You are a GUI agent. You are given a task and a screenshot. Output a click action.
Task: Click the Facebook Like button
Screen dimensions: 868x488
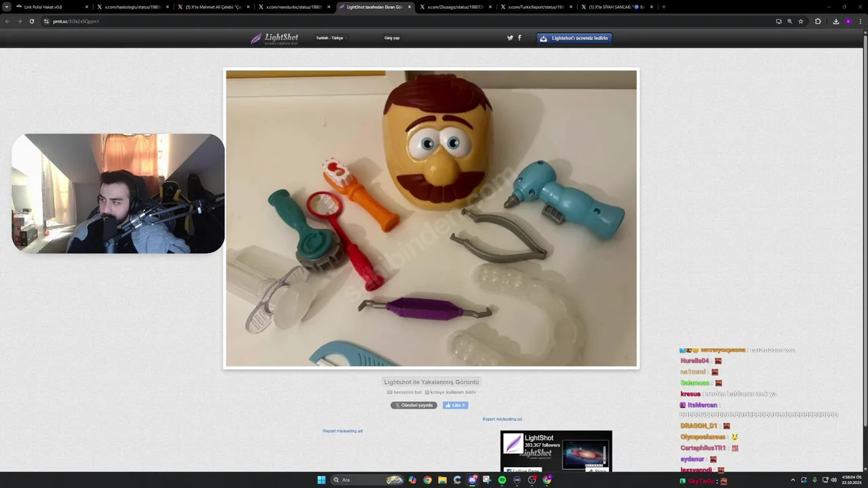pos(455,405)
